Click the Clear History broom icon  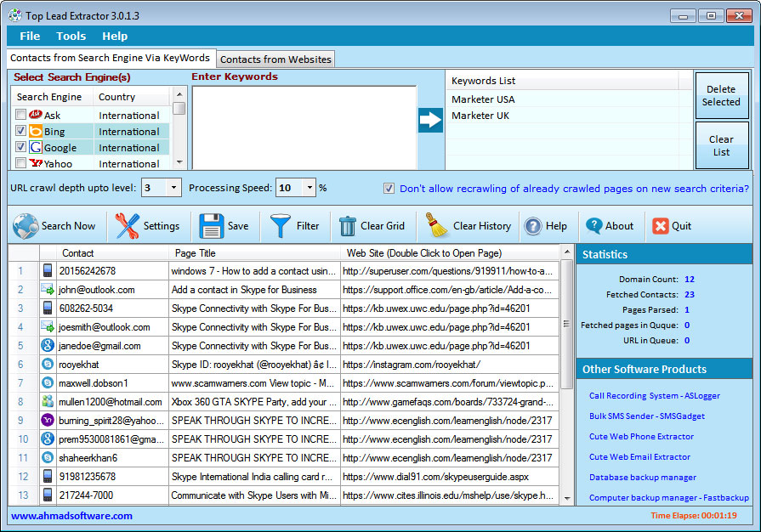point(437,226)
